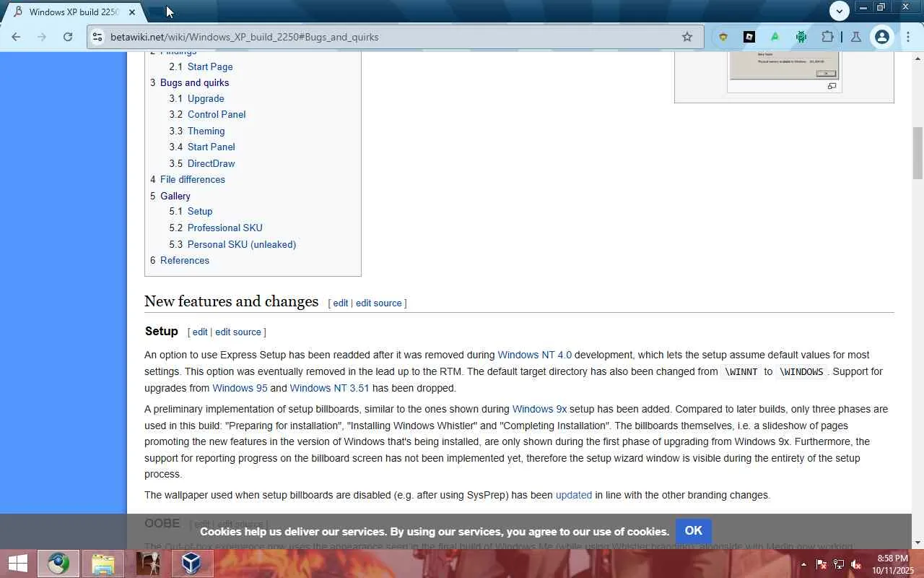This screenshot has height=578, width=924.
Task: Open the Windows NT 4.0 article link
Action: (x=534, y=355)
